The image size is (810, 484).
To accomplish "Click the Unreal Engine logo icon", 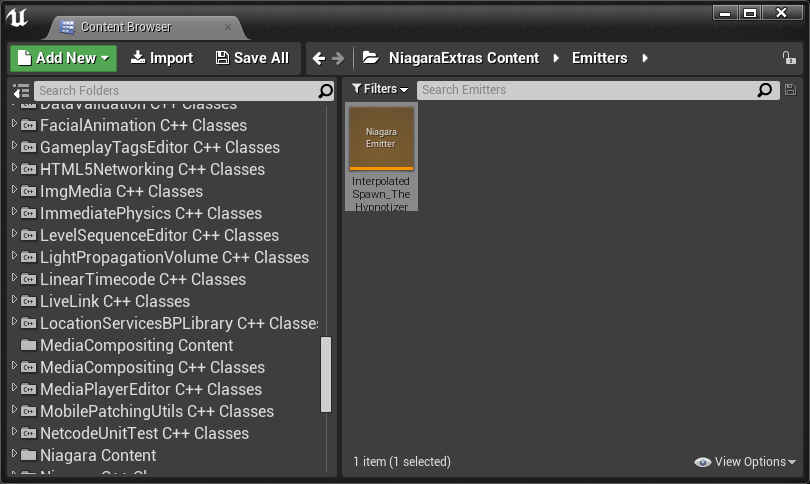I will click(17, 18).
